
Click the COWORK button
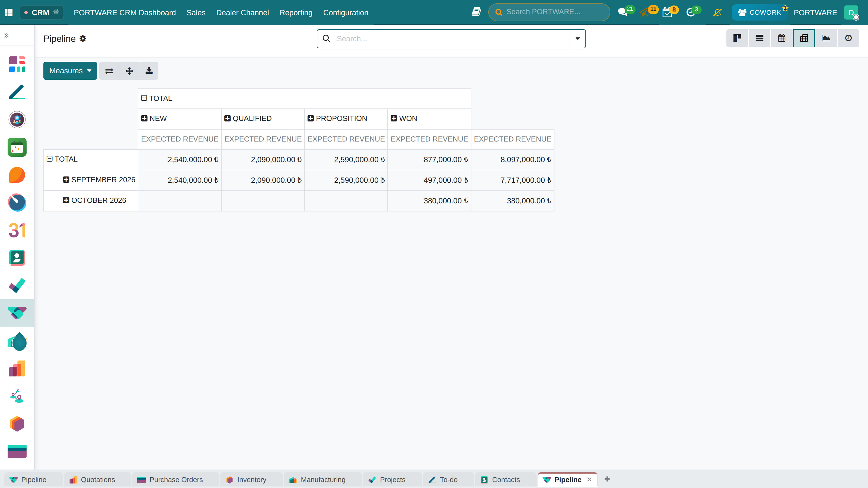[x=759, y=12]
